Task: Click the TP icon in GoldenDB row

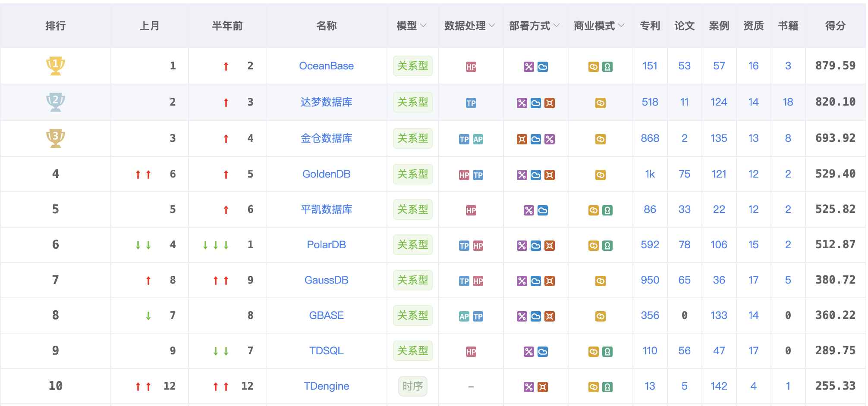Action: pyautogui.click(x=478, y=175)
